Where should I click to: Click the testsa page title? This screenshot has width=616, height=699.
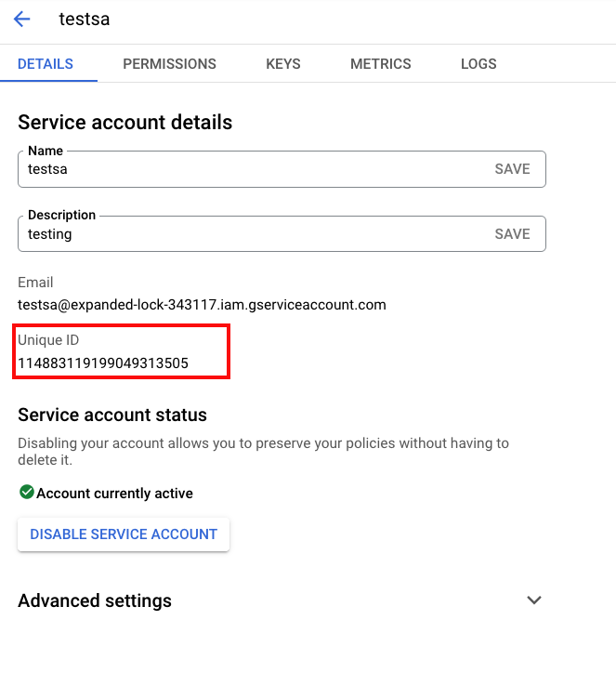pos(84,20)
